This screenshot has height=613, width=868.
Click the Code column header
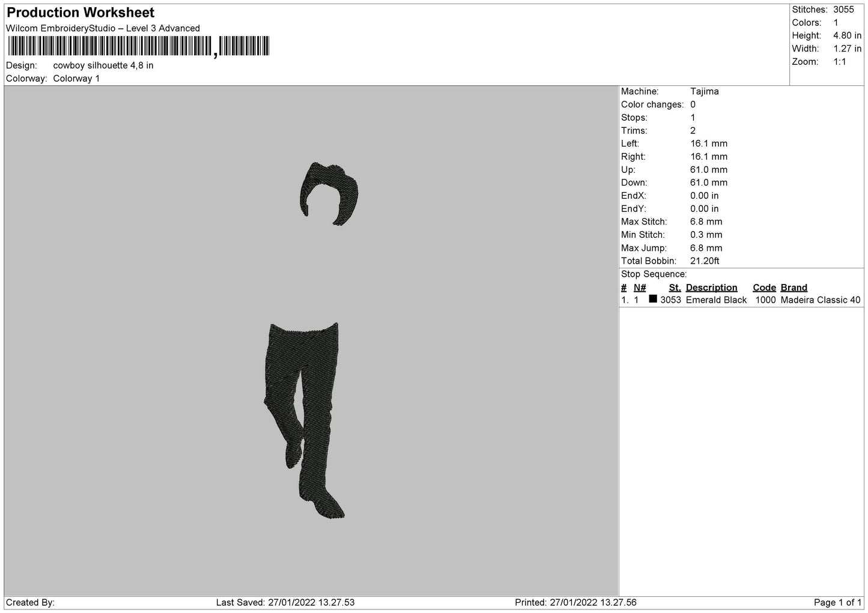[765, 288]
